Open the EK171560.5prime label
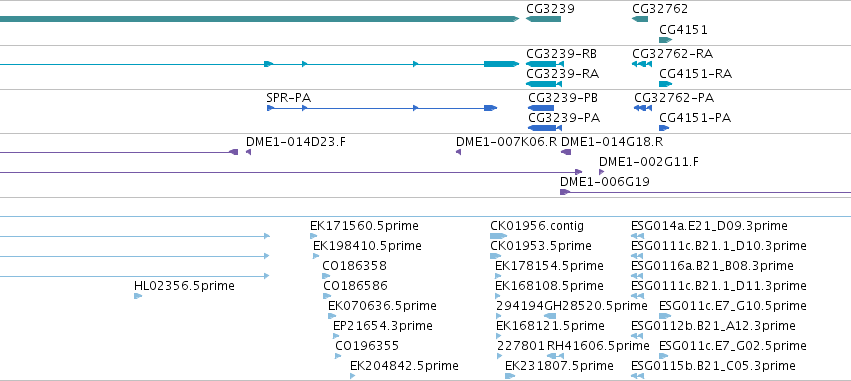851x381 pixels. pyautogui.click(x=364, y=226)
